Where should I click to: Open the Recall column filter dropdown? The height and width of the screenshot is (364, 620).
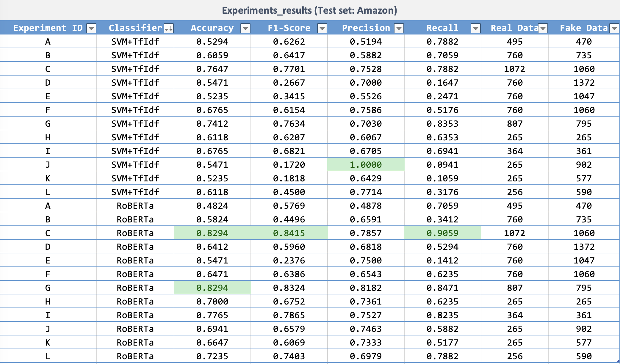(x=476, y=28)
